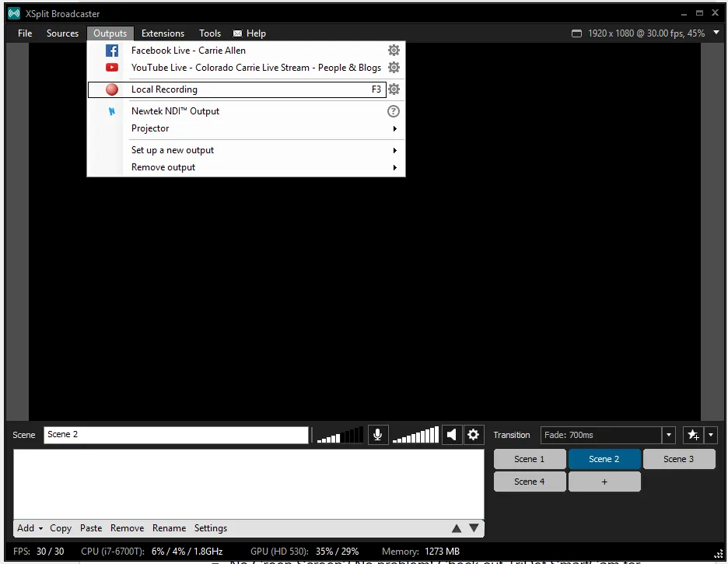This screenshot has height=564, width=728.
Task: Open the File menu
Action: tap(25, 33)
